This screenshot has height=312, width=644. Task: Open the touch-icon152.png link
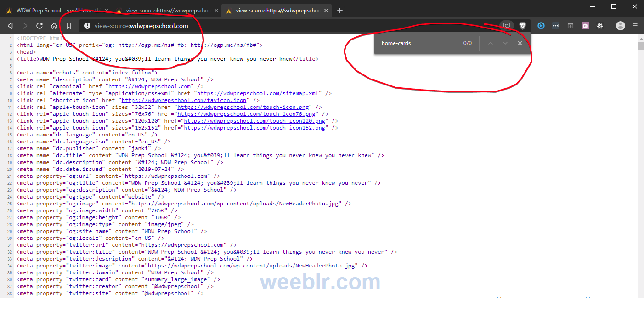[x=254, y=128]
